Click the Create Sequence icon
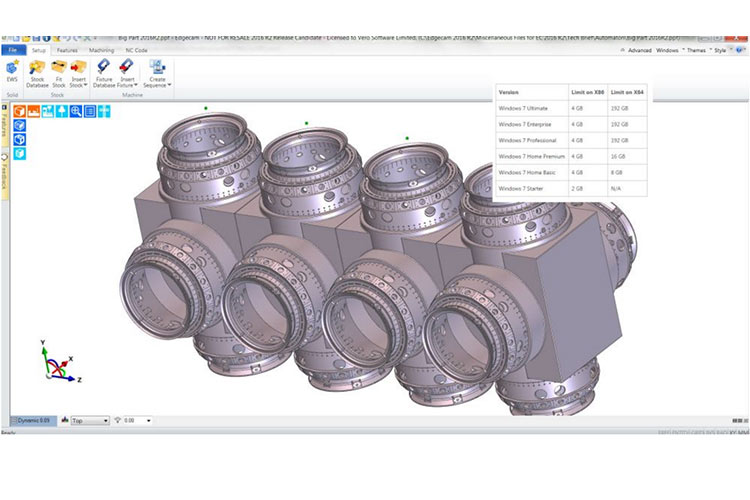 157,67
